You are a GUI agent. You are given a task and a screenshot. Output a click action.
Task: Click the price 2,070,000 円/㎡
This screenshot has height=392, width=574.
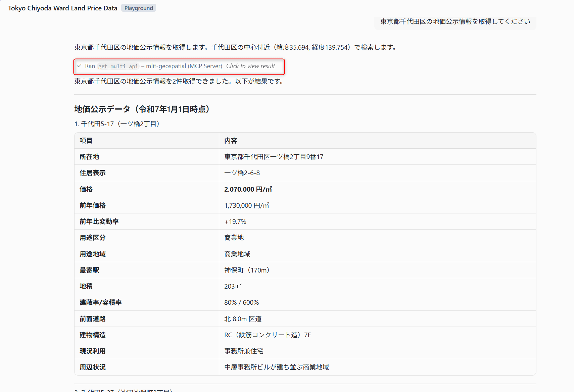click(x=248, y=189)
